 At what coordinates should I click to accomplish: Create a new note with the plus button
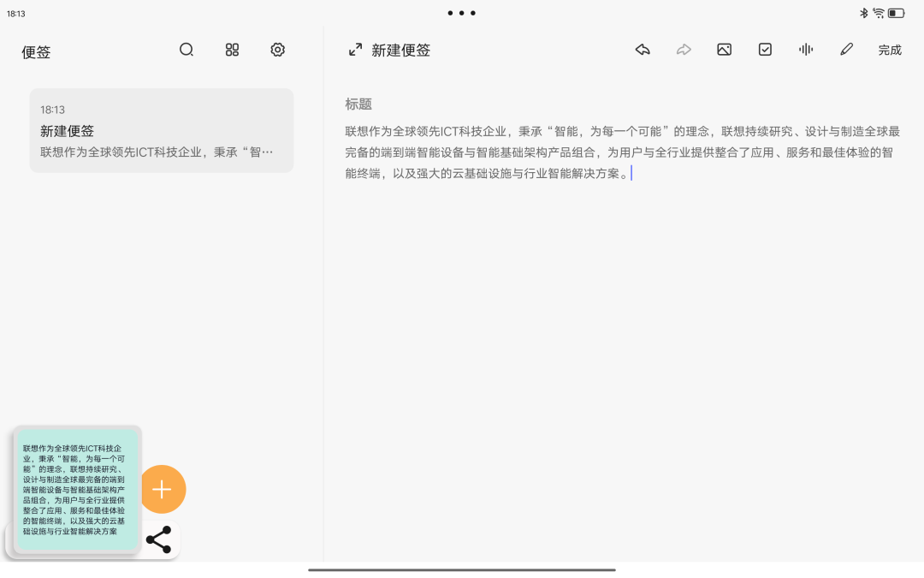click(x=162, y=489)
